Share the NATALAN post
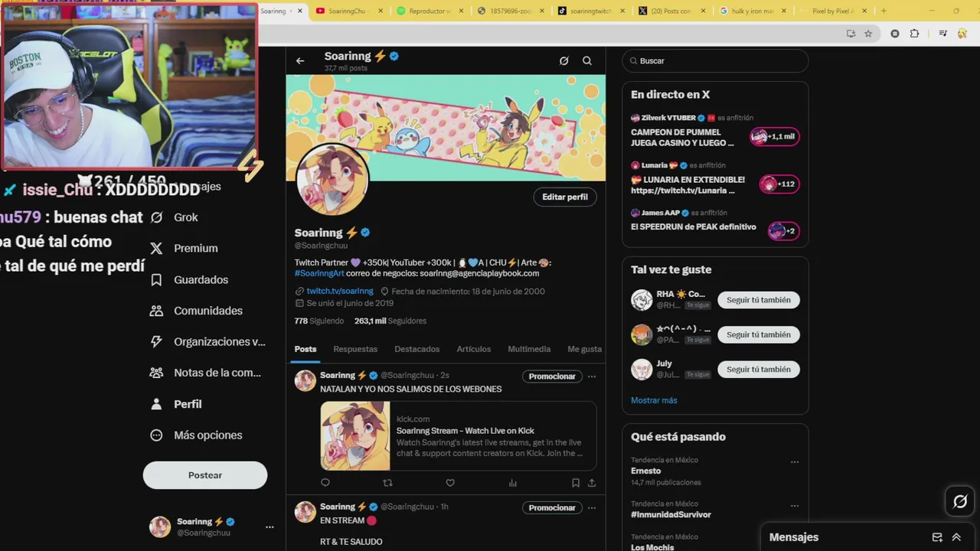Viewport: 980px width, 551px height. pos(592,483)
